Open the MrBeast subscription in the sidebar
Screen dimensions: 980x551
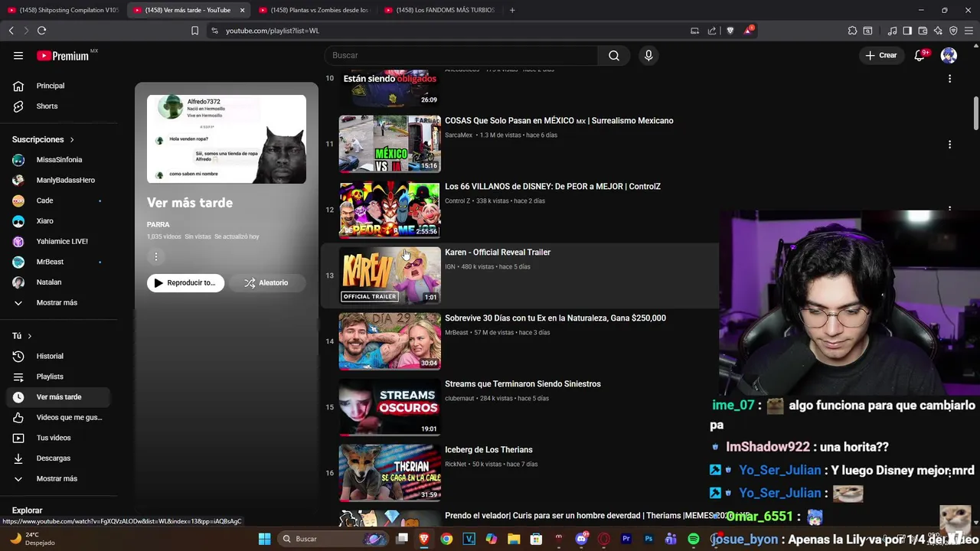60,262
